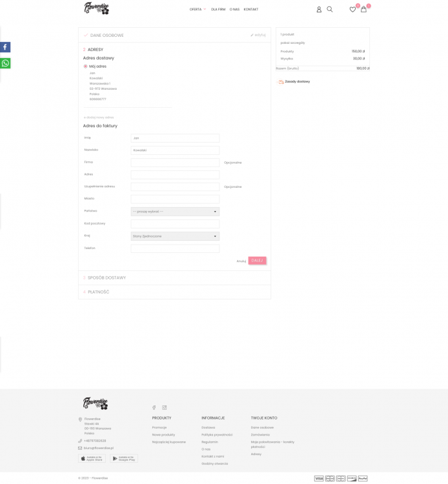The width and height of the screenshot is (448, 484).
Task: Open footer Dane osobowe link
Action: click(x=262, y=427)
